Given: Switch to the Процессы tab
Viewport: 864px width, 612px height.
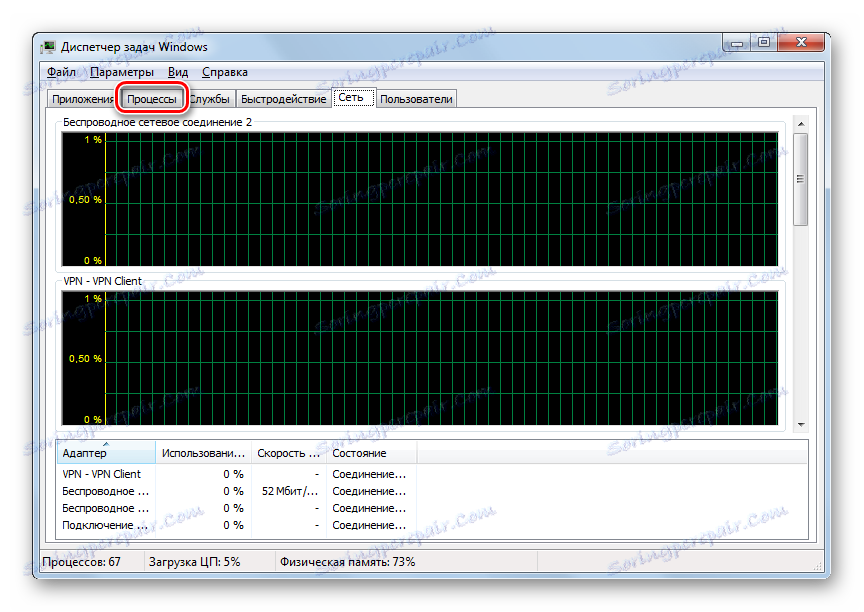Looking at the screenshot, I should tap(152, 99).
